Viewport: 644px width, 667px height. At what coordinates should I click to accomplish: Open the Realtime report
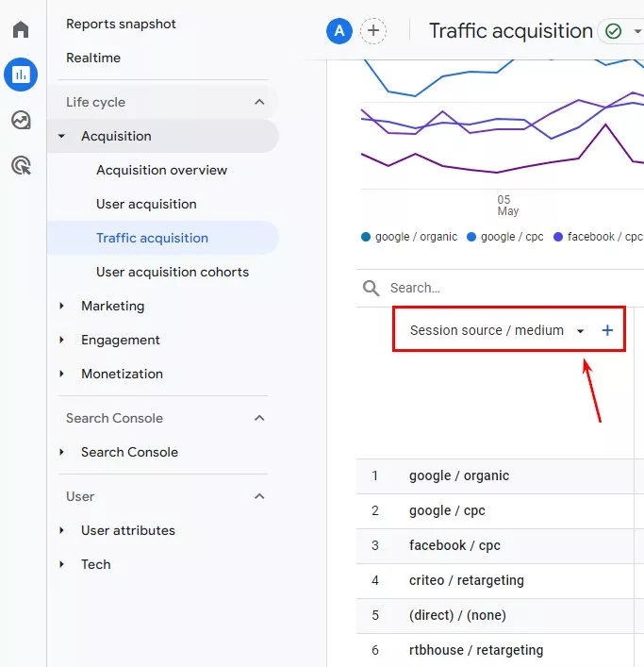(93, 58)
